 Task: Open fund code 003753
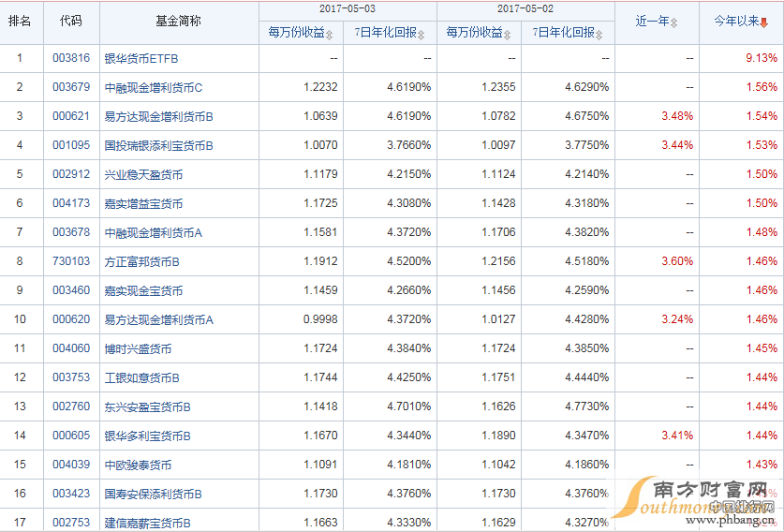click(x=71, y=377)
